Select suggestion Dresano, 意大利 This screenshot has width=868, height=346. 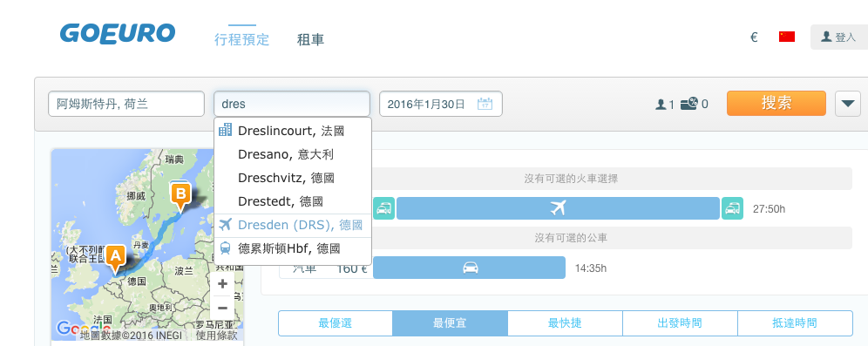292,154
